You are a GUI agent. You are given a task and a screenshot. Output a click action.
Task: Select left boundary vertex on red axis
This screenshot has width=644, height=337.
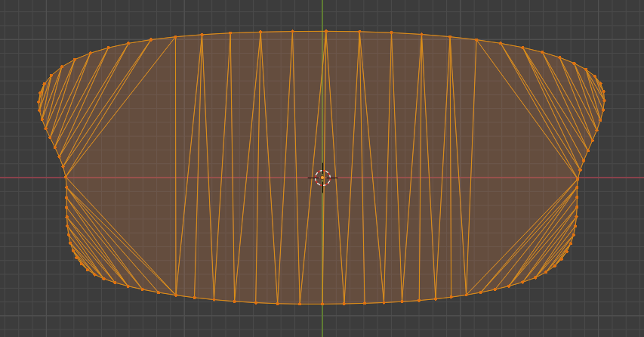point(66,178)
